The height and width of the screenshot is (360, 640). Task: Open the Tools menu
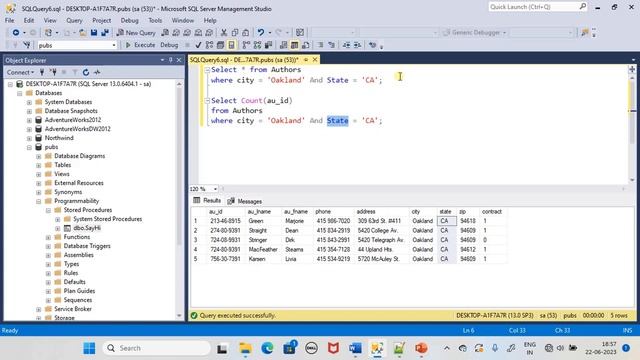click(x=155, y=20)
